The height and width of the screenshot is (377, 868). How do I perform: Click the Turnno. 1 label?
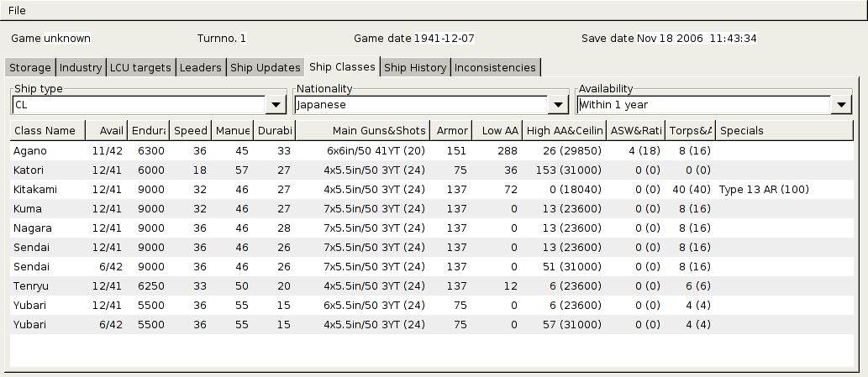(222, 38)
